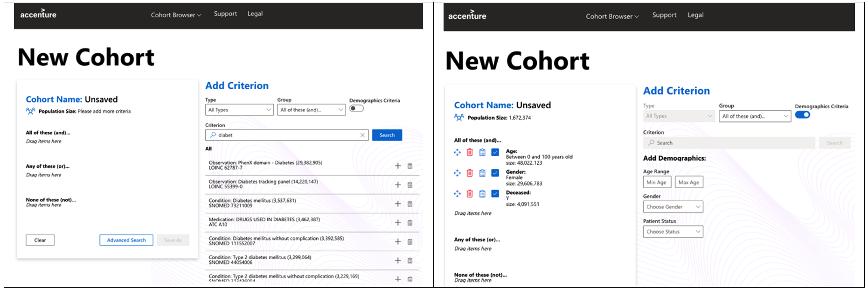This screenshot has height=290, width=868.
Task: Enable the Demographics Criteria toggle in left panel
Action: (x=356, y=108)
